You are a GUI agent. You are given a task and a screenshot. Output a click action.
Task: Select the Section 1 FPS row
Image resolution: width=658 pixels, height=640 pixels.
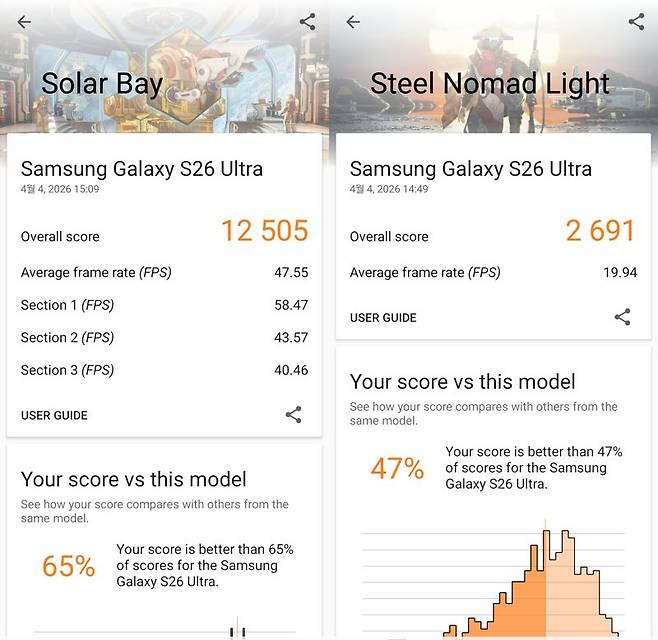(164, 304)
